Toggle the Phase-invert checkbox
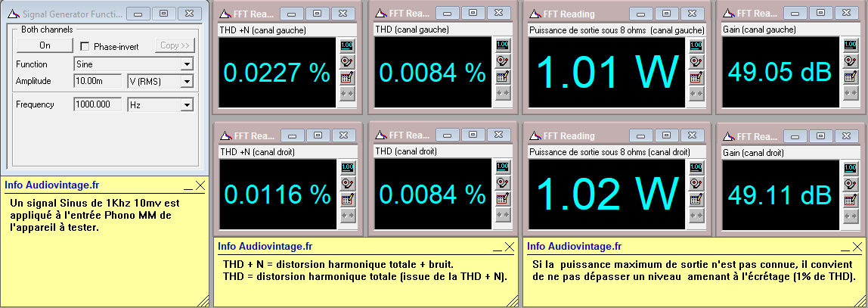Image resolution: width=868 pixels, height=308 pixels. (x=85, y=46)
